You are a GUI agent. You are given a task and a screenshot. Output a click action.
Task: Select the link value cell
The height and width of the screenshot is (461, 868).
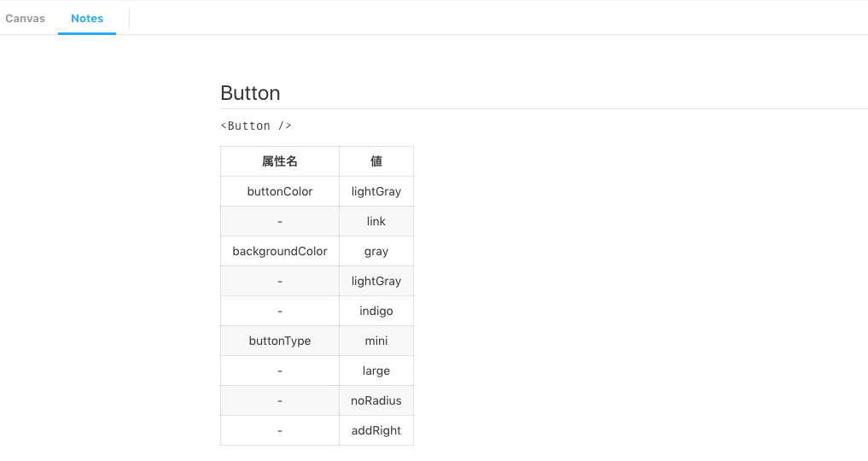(376, 221)
